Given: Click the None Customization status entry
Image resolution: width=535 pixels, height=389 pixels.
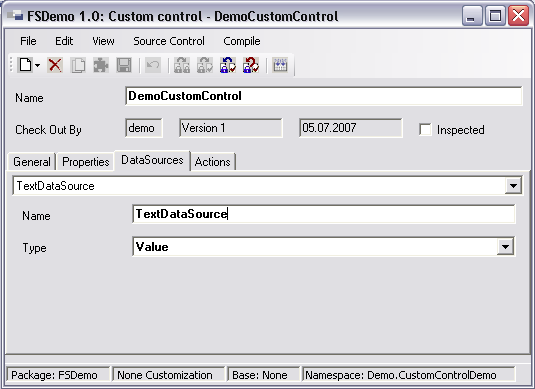Looking at the screenshot, I should [169, 374].
